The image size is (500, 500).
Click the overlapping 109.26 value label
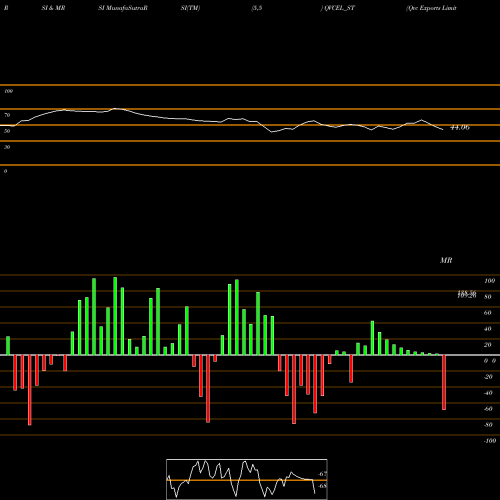[x=467, y=296]
